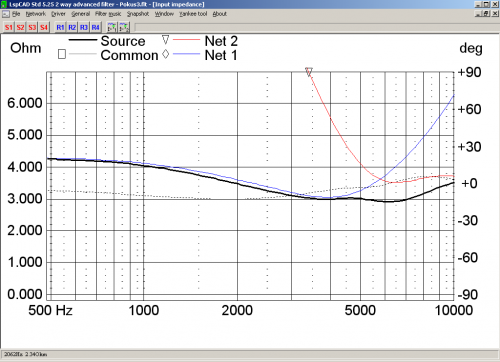Toggle the Net 2 triangle marker in legend

click(x=166, y=40)
